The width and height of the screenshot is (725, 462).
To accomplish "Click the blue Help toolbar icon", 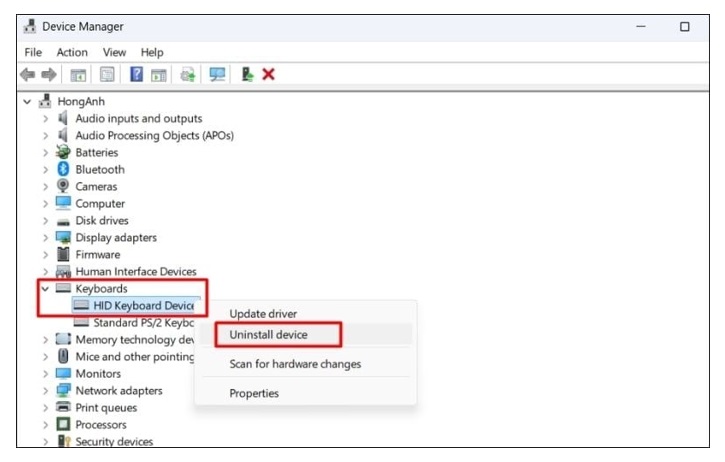I will (136, 75).
